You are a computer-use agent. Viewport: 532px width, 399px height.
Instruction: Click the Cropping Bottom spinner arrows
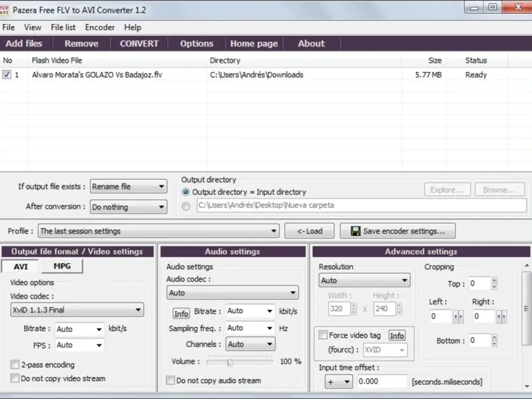[494, 340]
